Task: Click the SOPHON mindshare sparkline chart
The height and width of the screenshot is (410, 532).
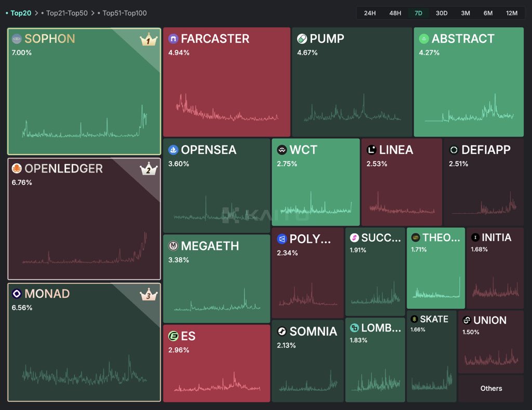Action: 85,121
